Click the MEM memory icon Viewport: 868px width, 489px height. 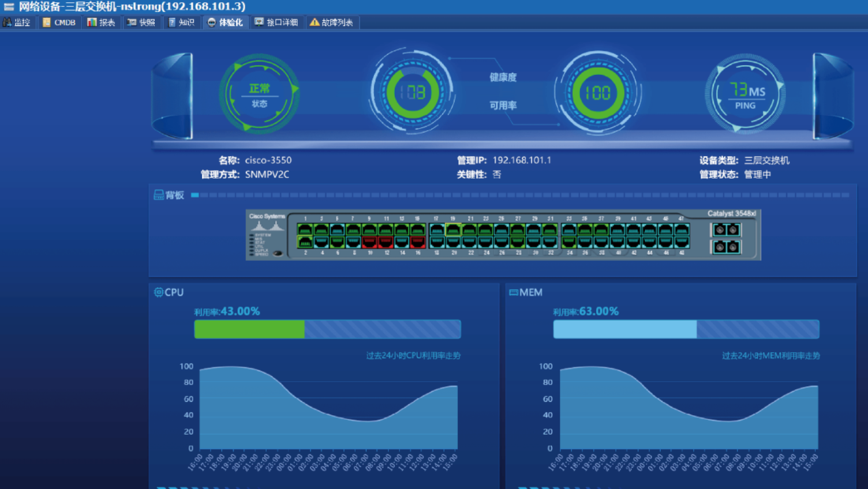pos(514,292)
